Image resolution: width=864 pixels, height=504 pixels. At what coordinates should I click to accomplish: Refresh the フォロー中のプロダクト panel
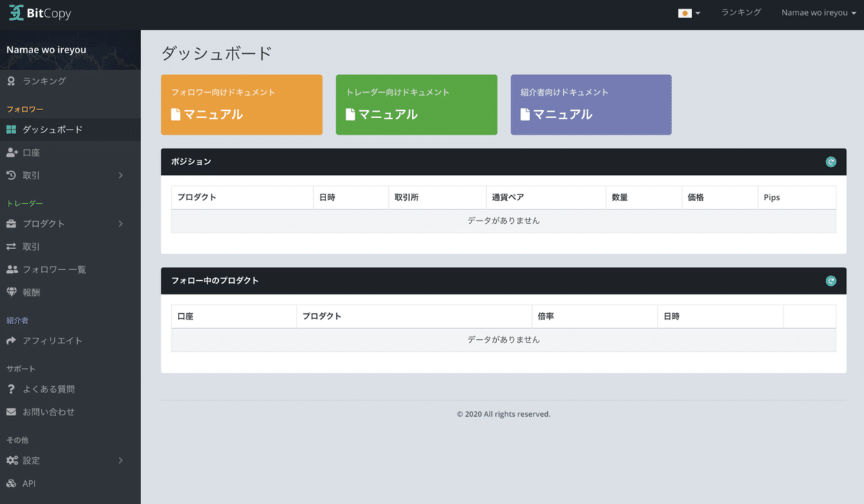click(x=831, y=281)
